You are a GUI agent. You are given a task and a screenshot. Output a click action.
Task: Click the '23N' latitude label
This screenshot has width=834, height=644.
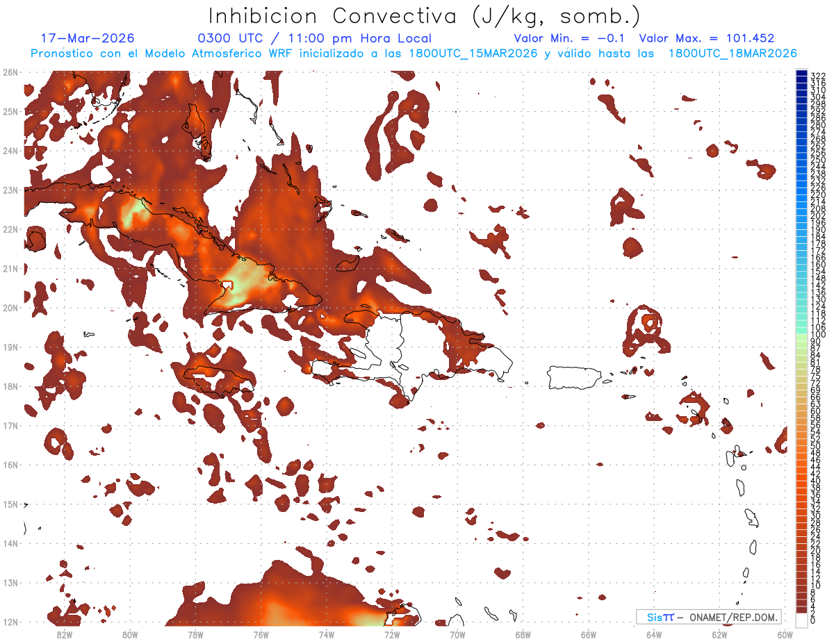pyautogui.click(x=10, y=190)
